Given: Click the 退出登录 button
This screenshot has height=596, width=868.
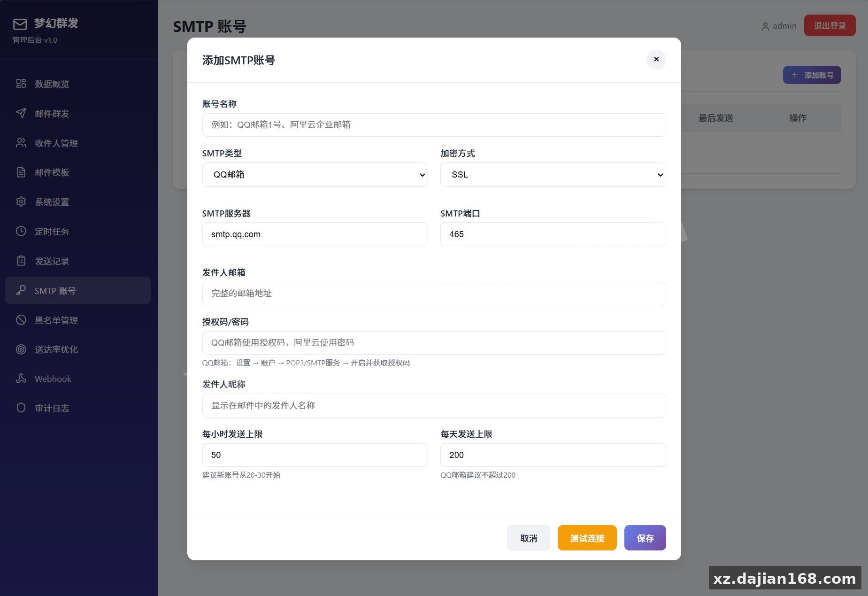Looking at the screenshot, I should coord(830,25).
